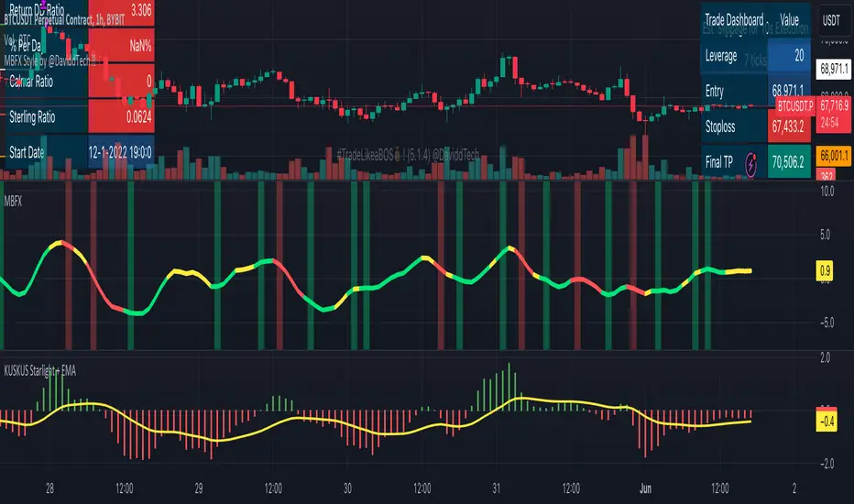Open the USDT currency selector
Image resolution: width=854 pixels, height=504 pixels.
click(x=830, y=21)
